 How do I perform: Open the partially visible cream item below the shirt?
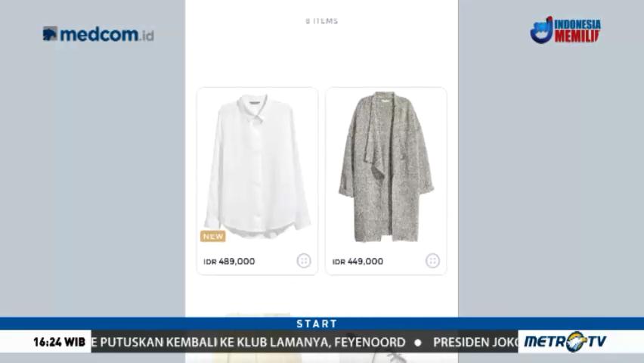pyautogui.click(x=257, y=315)
